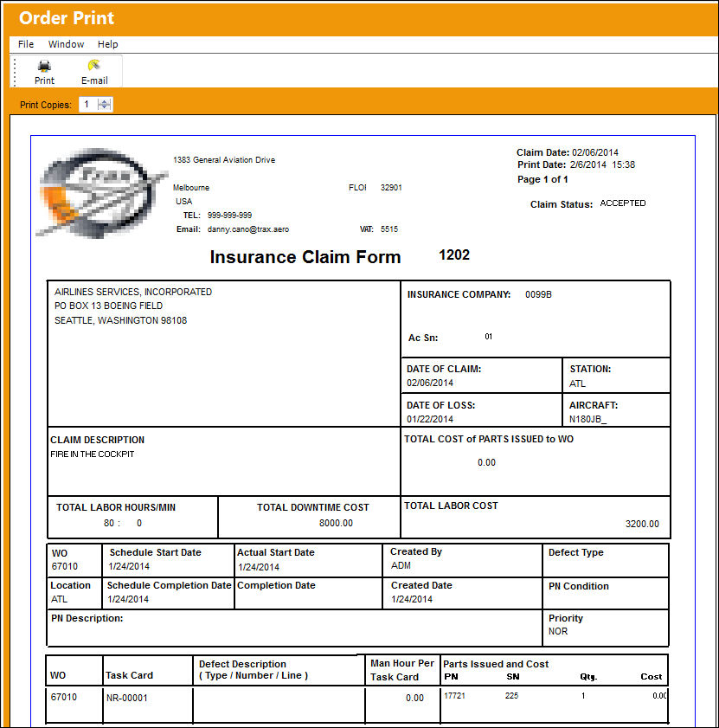This screenshot has width=719, height=728.
Task: Click Page 1 of 1 label
Action: pos(542,180)
